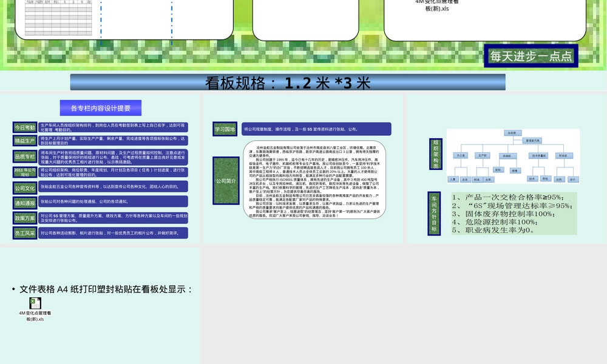Select the 公司文化 label

tap(25, 188)
